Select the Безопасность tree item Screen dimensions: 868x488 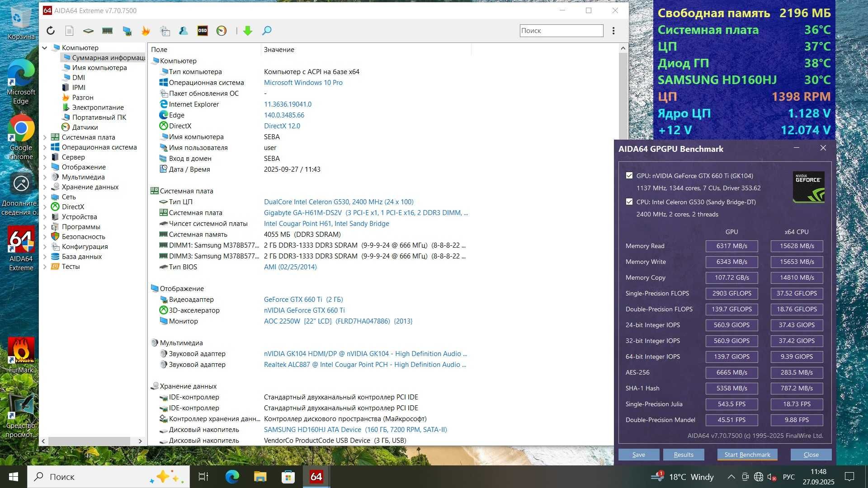coord(83,236)
